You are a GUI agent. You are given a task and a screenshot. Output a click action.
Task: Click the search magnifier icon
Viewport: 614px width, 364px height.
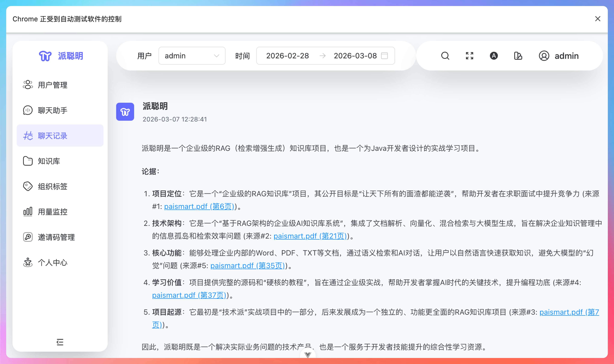(x=445, y=56)
